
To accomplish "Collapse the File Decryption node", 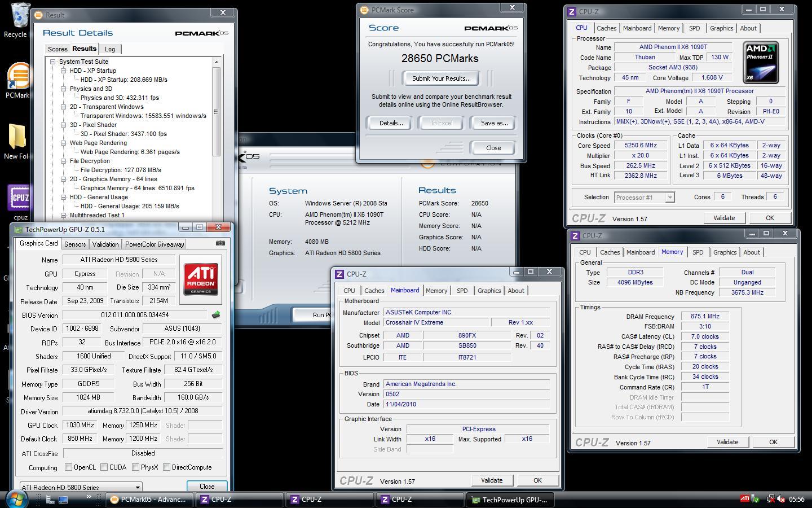I will [x=64, y=161].
